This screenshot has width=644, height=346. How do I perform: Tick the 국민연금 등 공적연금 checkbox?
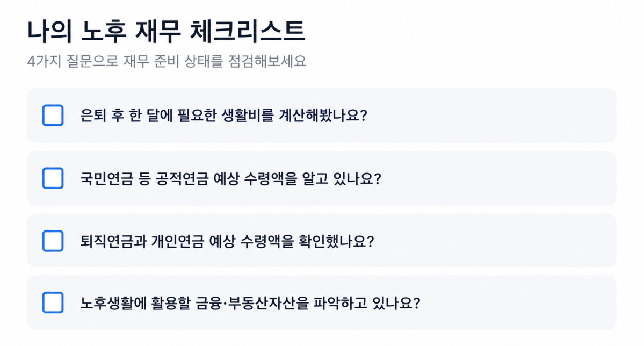(53, 178)
